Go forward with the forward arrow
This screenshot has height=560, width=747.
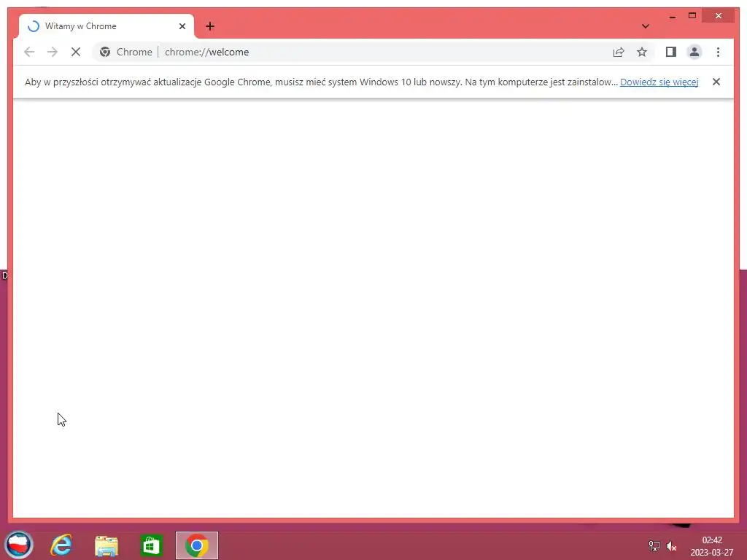[x=53, y=52]
